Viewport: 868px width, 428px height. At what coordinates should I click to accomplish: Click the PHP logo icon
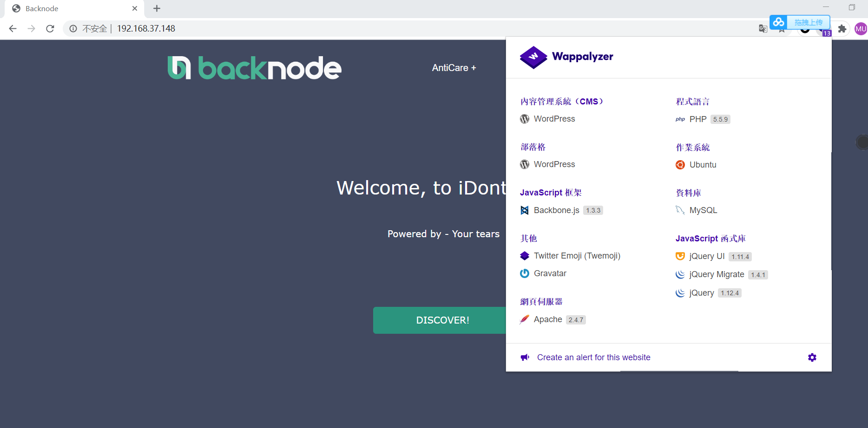[680, 119]
